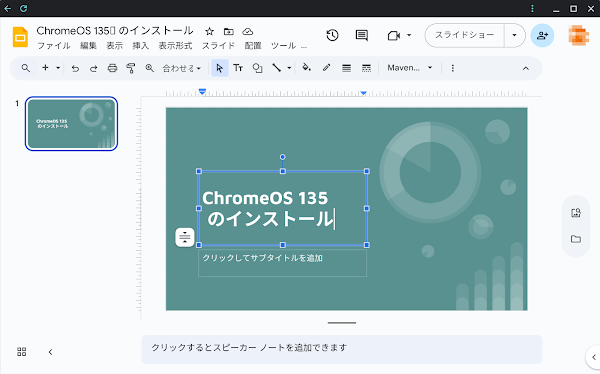
Task: Click the shape insert tool
Action: pyautogui.click(x=258, y=68)
